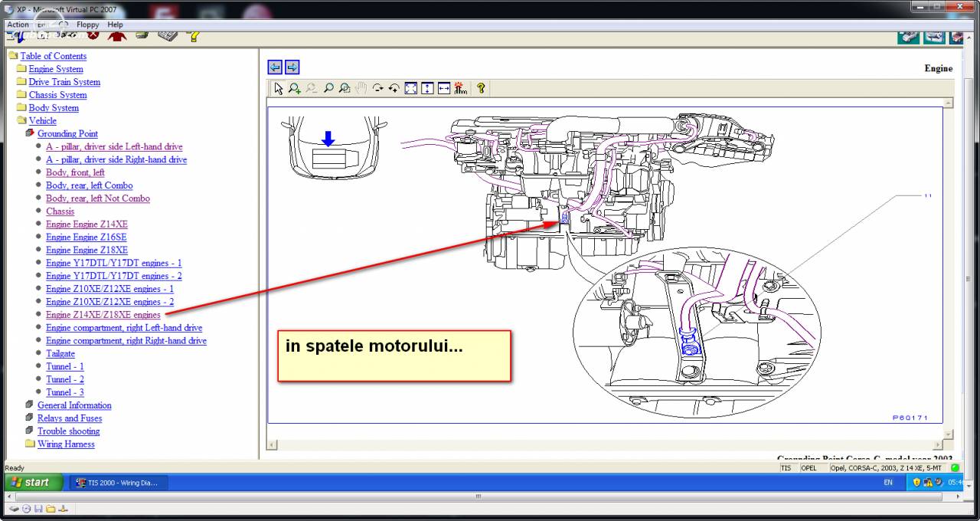This screenshot has width=980, height=521.
Task: Click the EN language indicator in taskbar
Action: coord(888,483)
